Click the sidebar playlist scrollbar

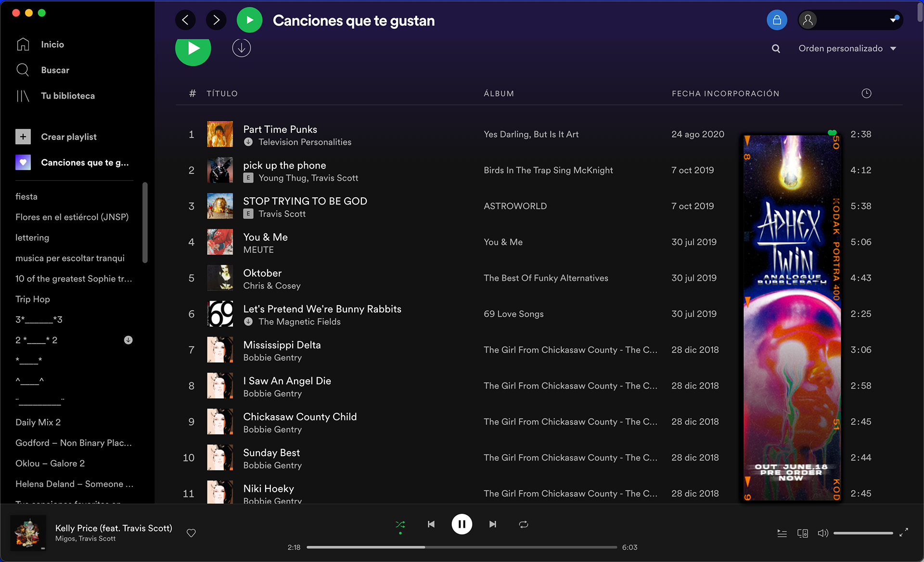(x=145, y=223)
